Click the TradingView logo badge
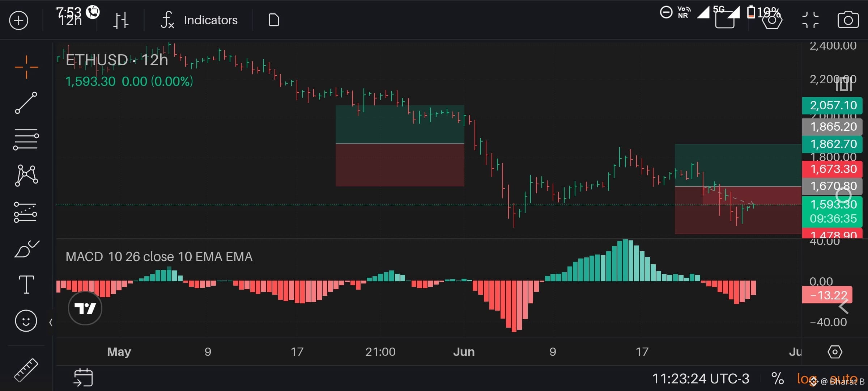 [85, 308]
